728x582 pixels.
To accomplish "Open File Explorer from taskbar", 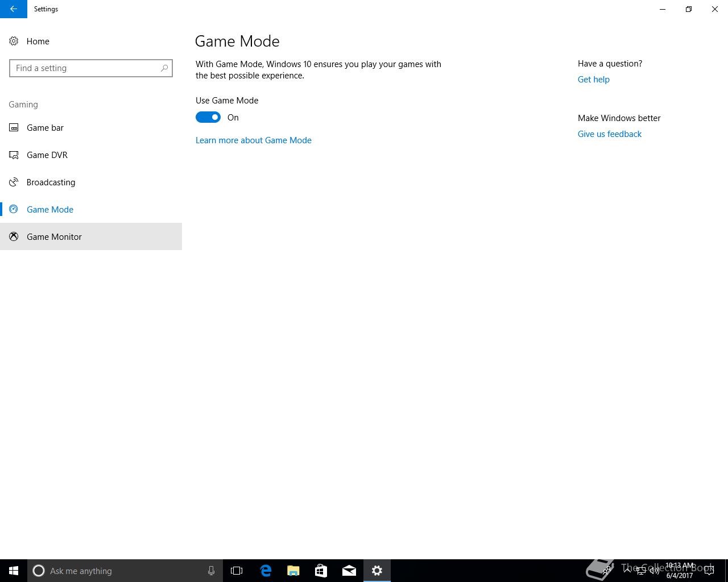I will click(293, 571).
